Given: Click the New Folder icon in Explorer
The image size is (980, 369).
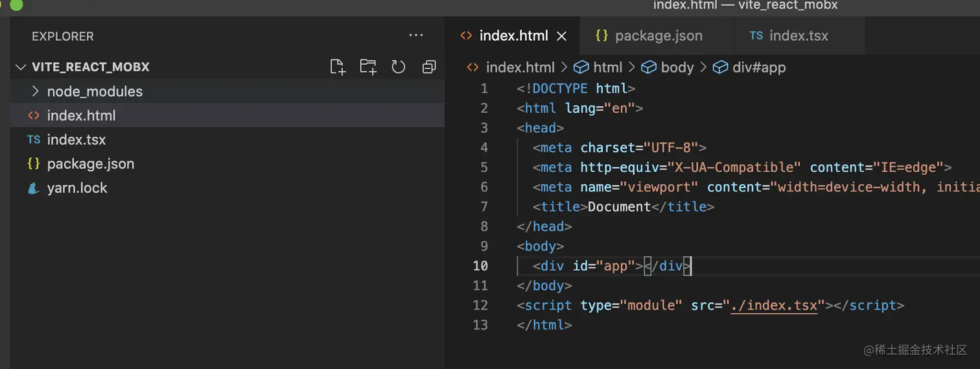Looking at the screenshot, I should tap(368, 67).
